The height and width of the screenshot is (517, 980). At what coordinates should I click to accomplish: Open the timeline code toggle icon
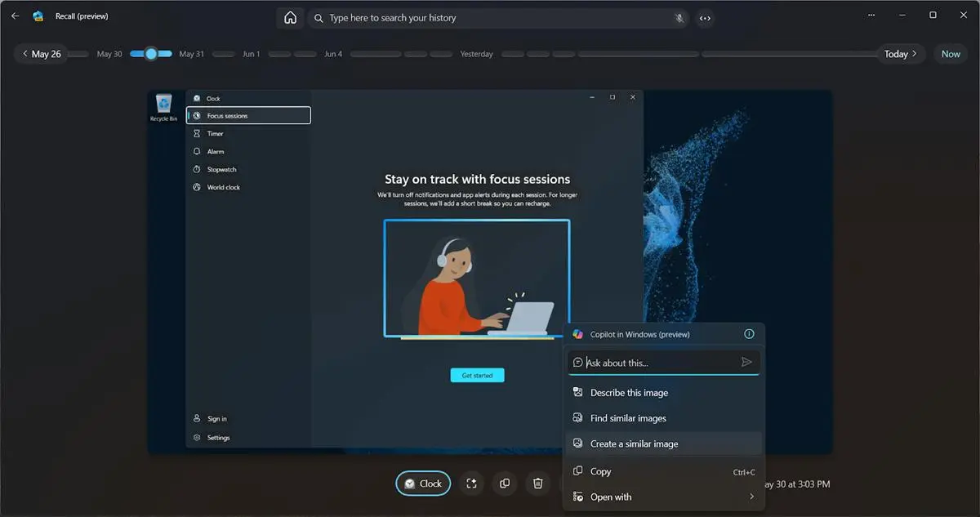coord(705,18)
